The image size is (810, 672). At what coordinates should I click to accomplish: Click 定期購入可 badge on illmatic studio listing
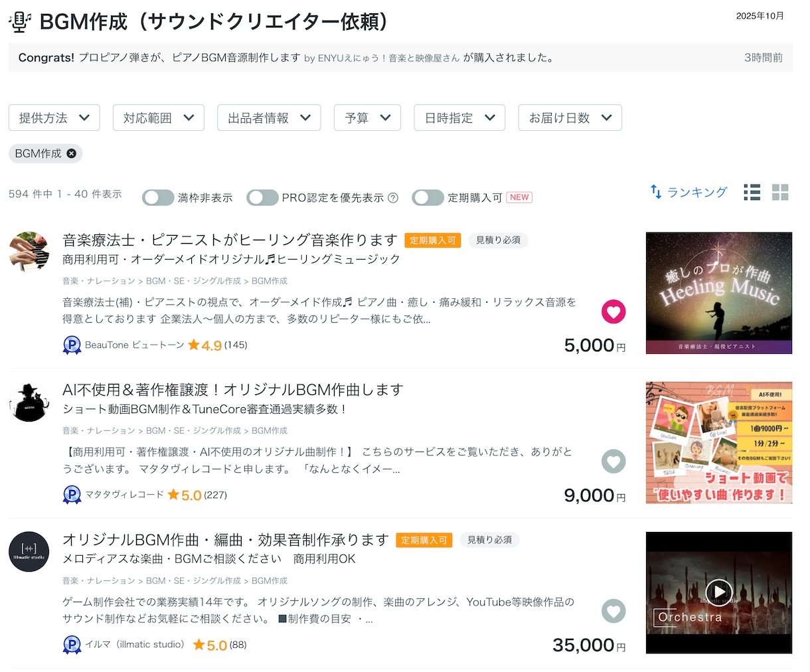pos(424,541)
